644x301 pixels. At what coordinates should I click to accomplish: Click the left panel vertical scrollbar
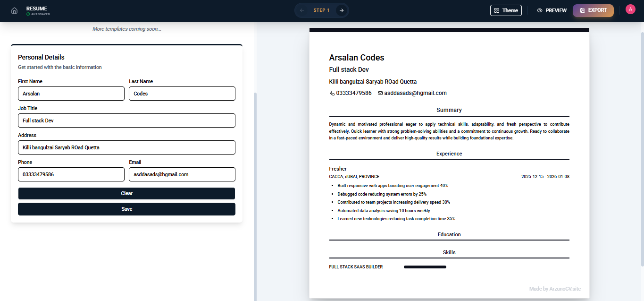pyautogui.click(x=255, y=196)
